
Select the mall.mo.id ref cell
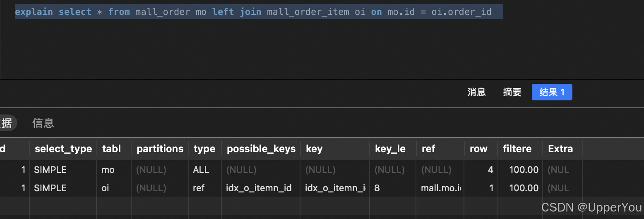pyautogui.click(x=440, y=188)
